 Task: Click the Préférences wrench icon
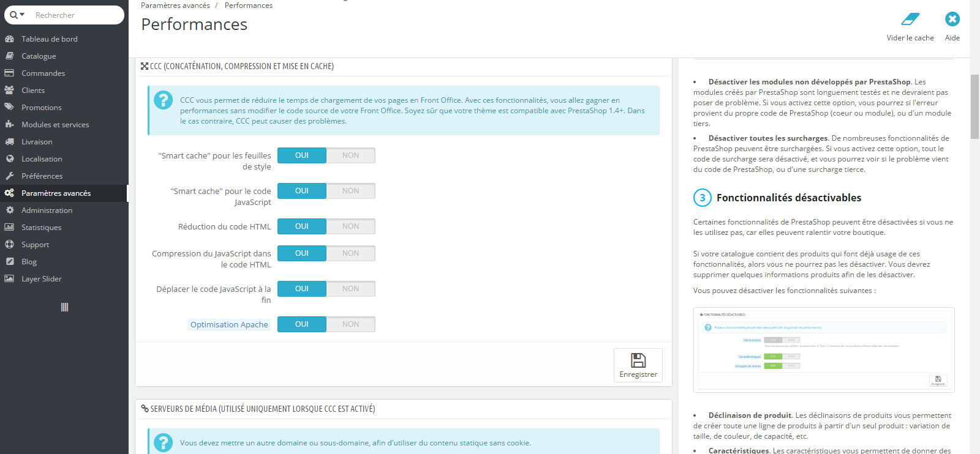(x=9, y=176)
